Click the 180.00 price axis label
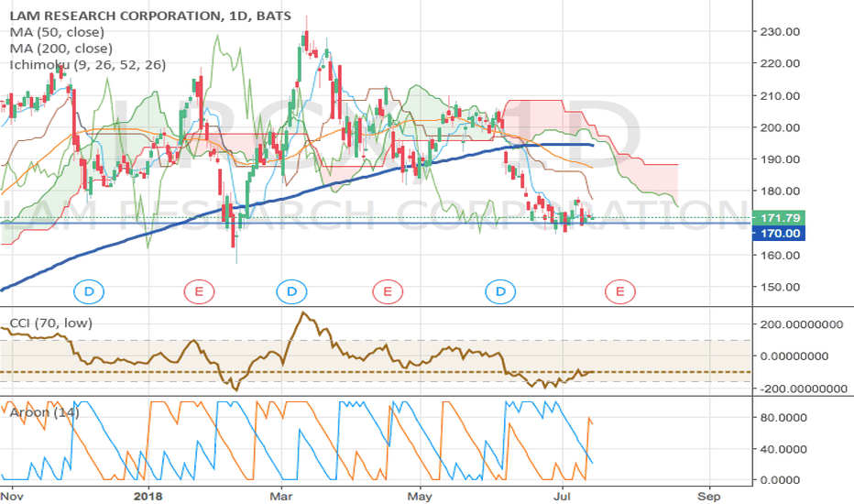This screenshot has width=854, height=504. (x=781, y=191)
